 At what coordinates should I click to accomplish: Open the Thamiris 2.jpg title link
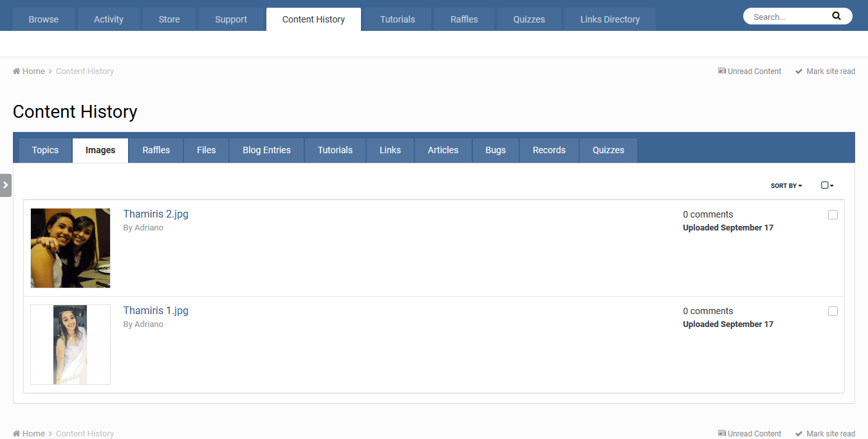pyautogui.click(x=156, y=214)
